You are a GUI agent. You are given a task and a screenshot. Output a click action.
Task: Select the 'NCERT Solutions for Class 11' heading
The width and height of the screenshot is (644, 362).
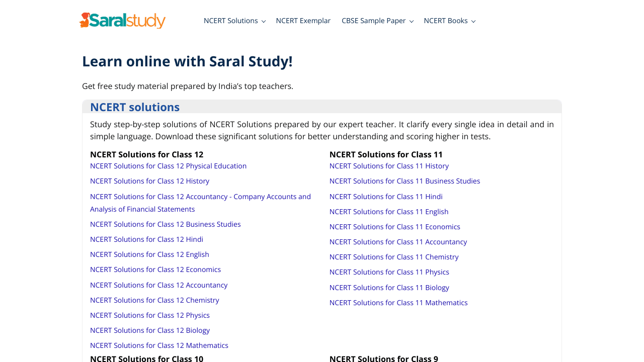(386, 154)
